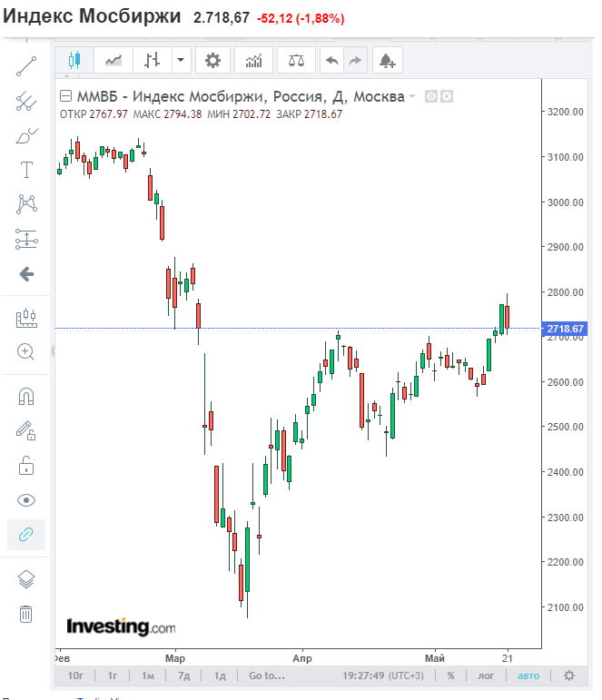Remove drawings with the trash icon

pyautogui.click(x=26, y=614)
